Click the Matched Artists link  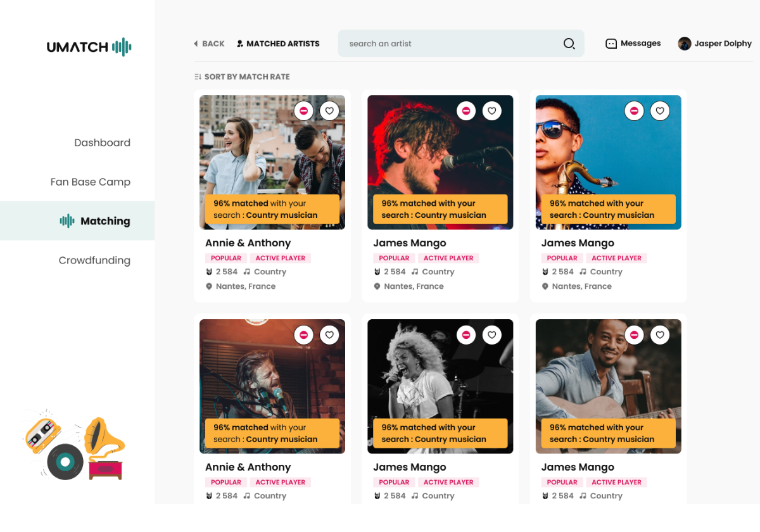coord(278,44)
